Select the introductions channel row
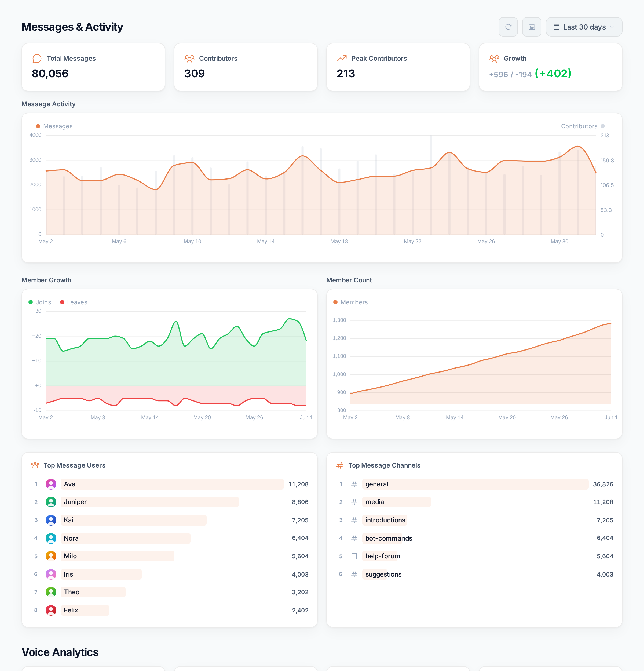644x671 pixels. [x=475, y=520]
